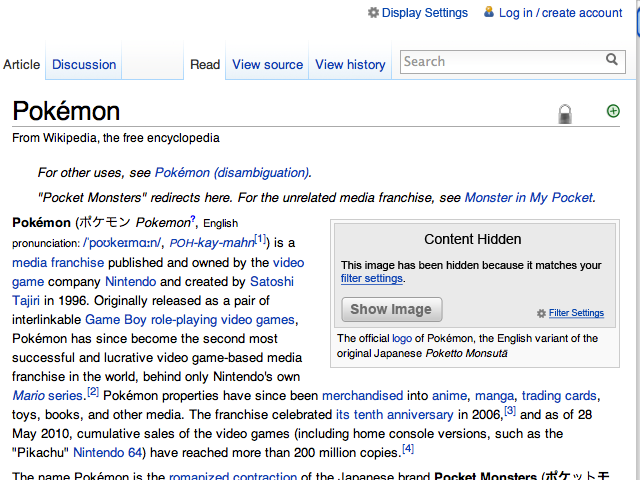Open the Satoshi link

coord(272,282)
